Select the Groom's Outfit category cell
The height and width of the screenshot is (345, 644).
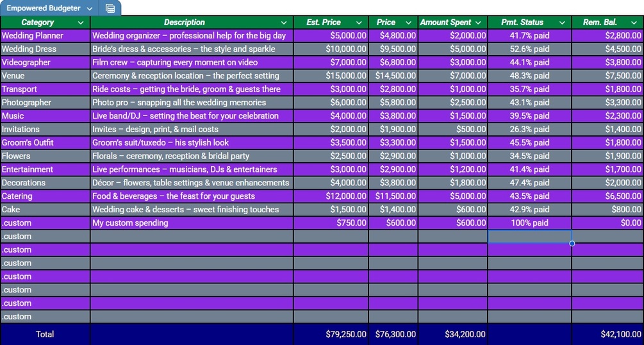[45, 143]
